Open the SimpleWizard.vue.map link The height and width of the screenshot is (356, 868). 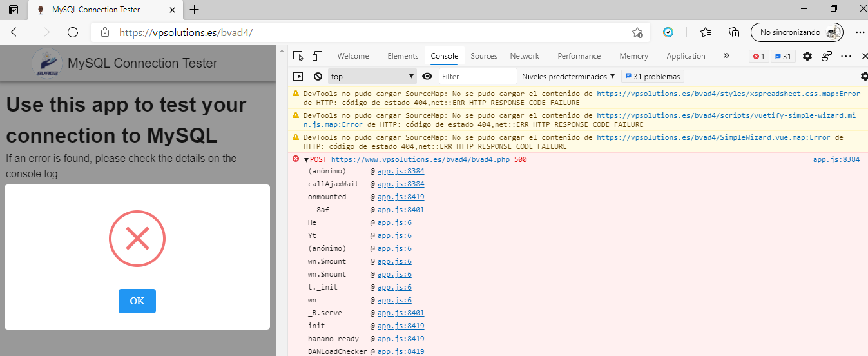click(713, 137)
